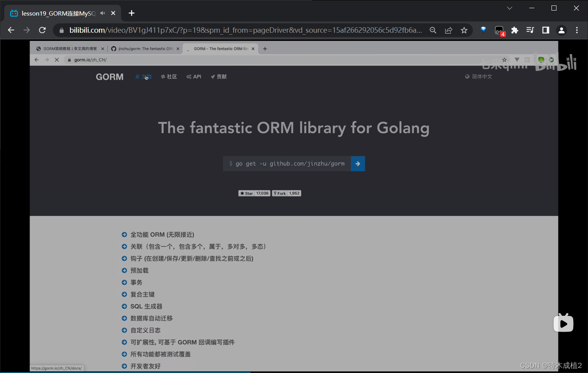This screenshot has width=588, height=373.
Task: Share this page via share icon
Action: [x=448, y=30]
